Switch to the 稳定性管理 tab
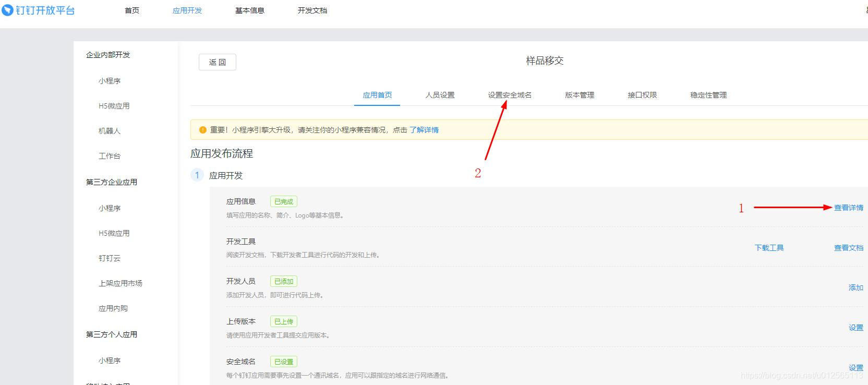 (708, 95)
